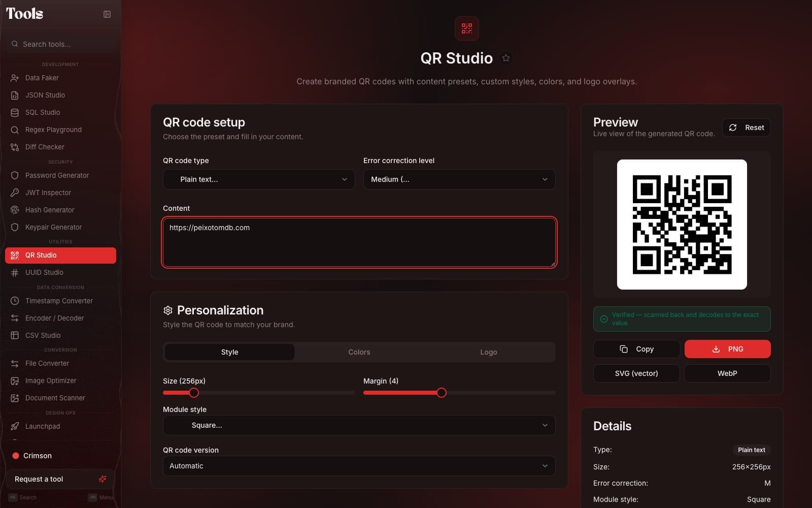Expand the Module style dropdown
This screenshot has height=508, width=812.
359,425
